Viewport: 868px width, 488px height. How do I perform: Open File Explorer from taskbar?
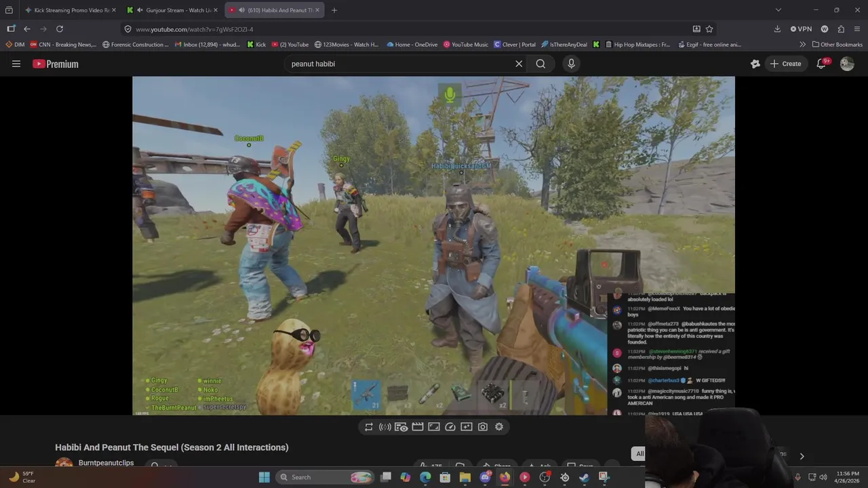pos(465,477)
